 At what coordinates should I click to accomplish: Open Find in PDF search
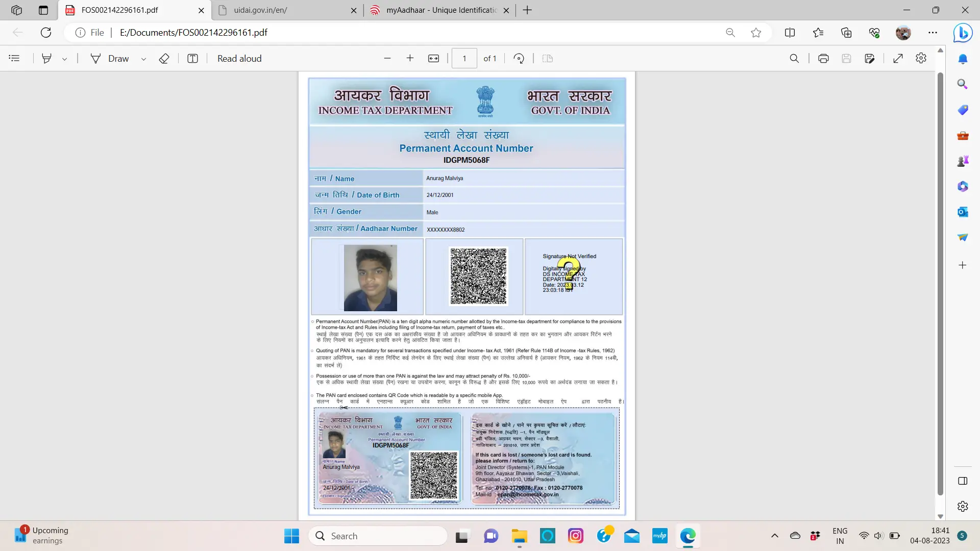tap(794, 59)
